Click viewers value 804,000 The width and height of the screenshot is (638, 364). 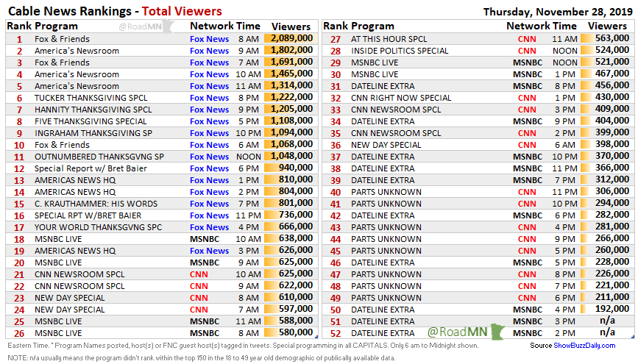[296, 191]
